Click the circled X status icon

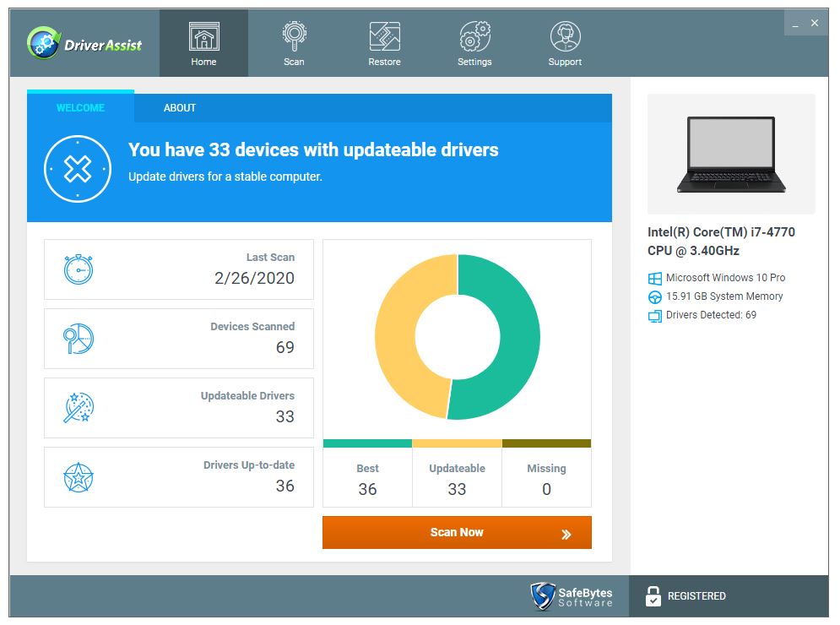tap(78, 169)
